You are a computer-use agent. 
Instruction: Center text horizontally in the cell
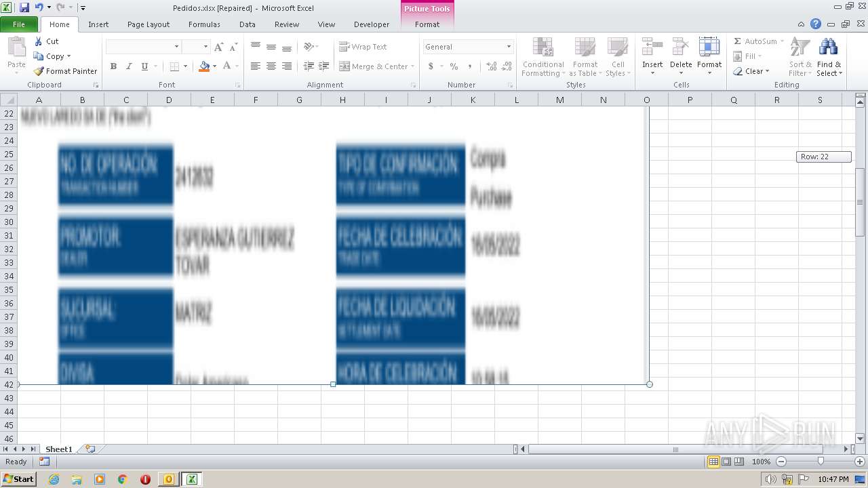pos(271,66)
